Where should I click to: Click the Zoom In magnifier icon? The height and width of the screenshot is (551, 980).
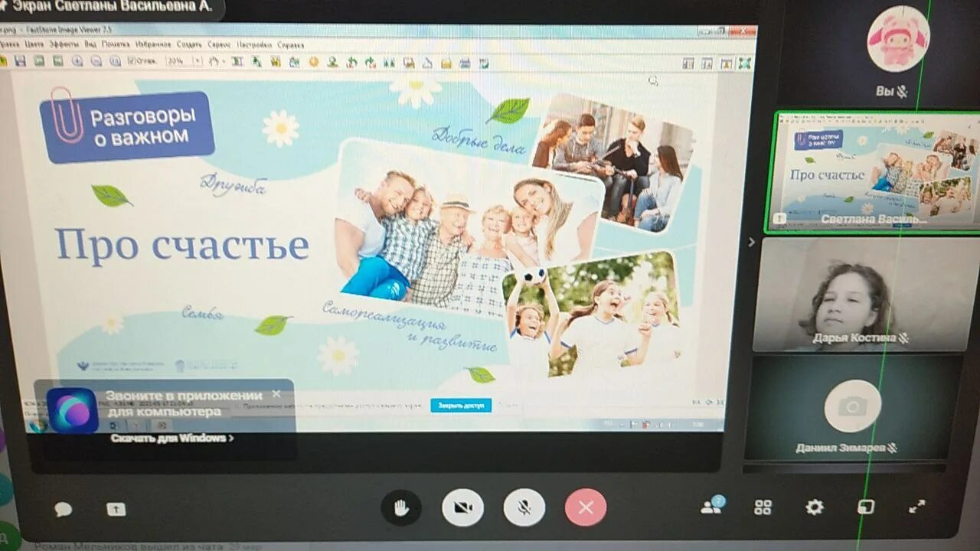click(x=77, y=61)
